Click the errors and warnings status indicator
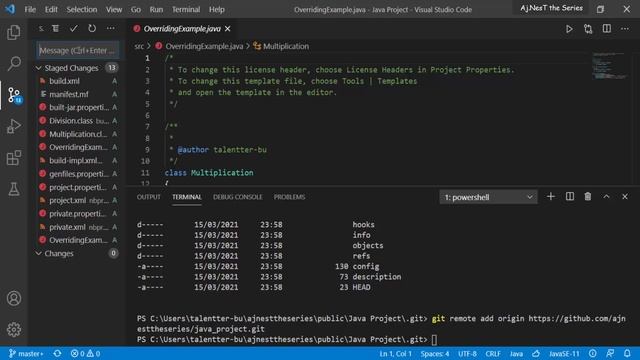 pos(85,353)
